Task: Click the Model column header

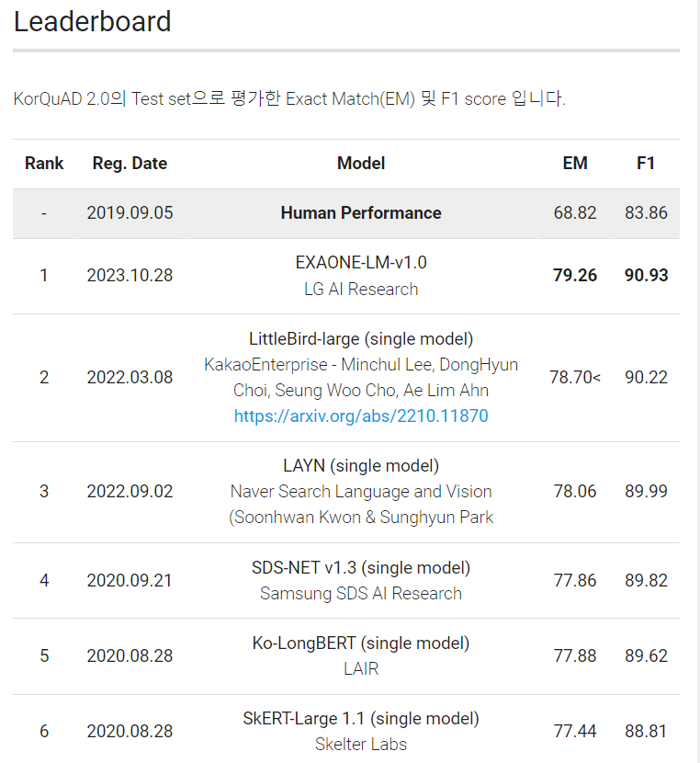Action: click(x=361, y=164)
